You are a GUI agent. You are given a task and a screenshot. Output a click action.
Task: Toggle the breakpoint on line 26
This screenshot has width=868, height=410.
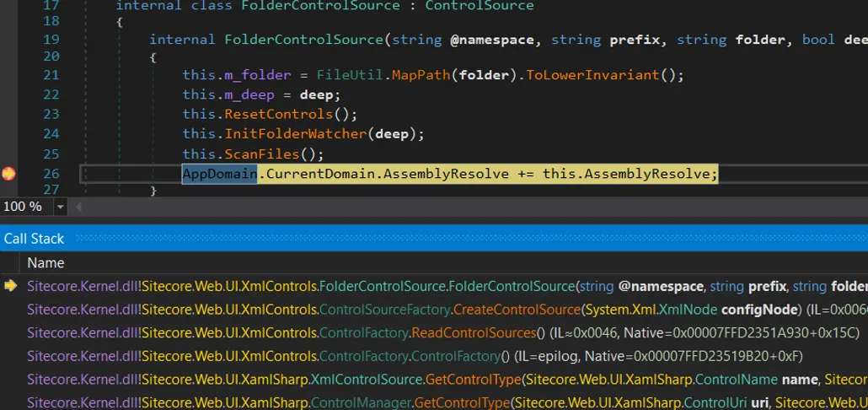(8, 174)
